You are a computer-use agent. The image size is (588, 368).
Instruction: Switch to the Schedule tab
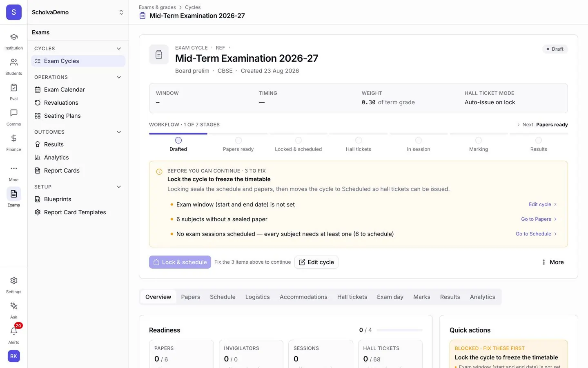click(x=223, y=297)
